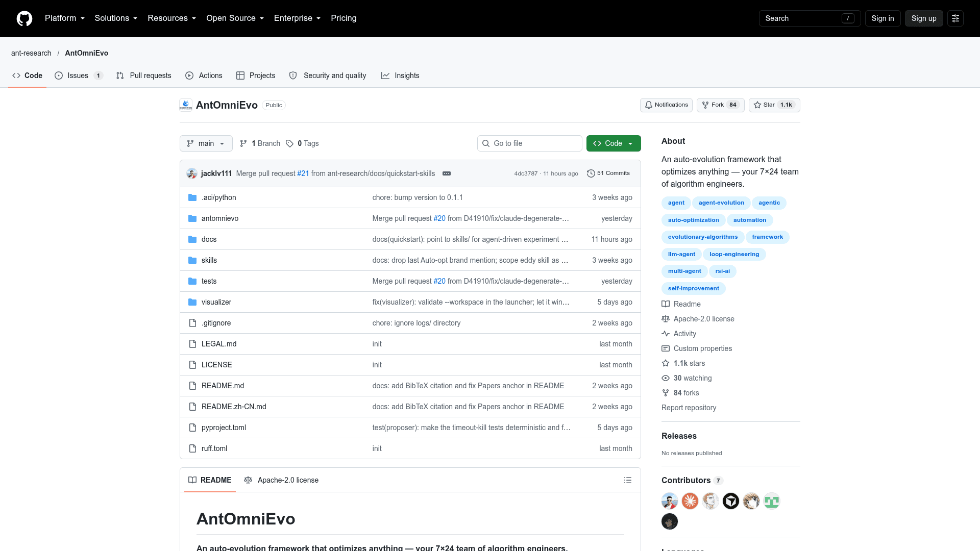
Task: Click the green pixel contributor avatar
Action: coord(772,501)
